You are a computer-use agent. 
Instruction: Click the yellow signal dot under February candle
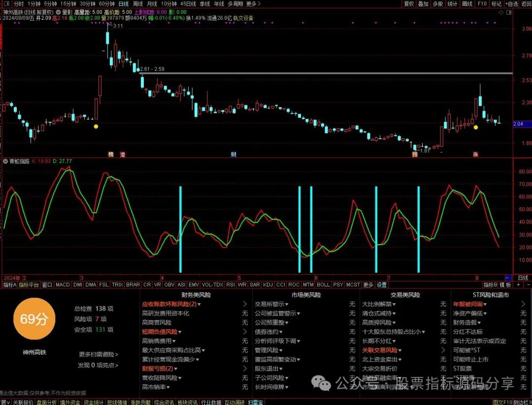click(96, 126)
